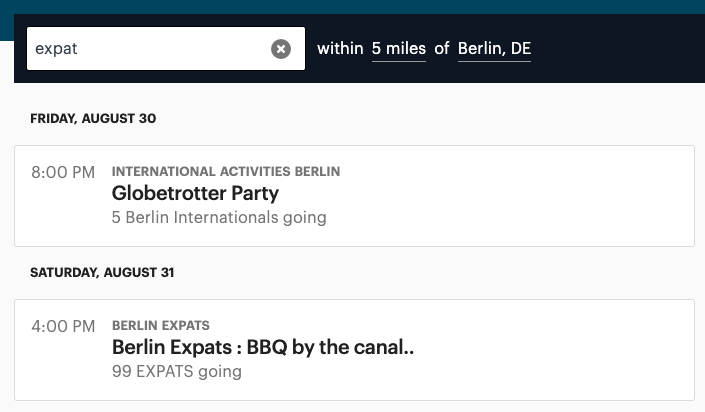
Task: Click the 8:00 PM time label
Action: coord(63,172)
